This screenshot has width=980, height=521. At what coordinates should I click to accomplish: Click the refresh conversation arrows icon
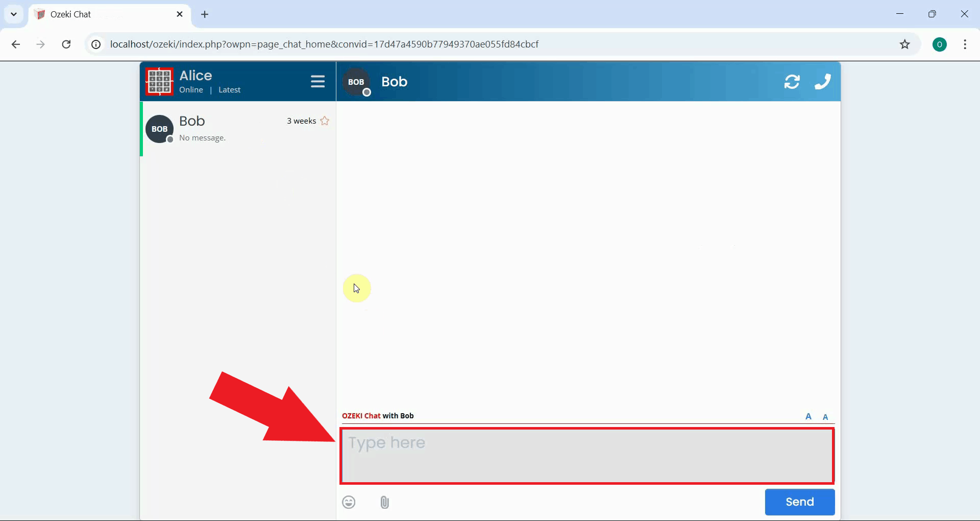coord(792,82)
